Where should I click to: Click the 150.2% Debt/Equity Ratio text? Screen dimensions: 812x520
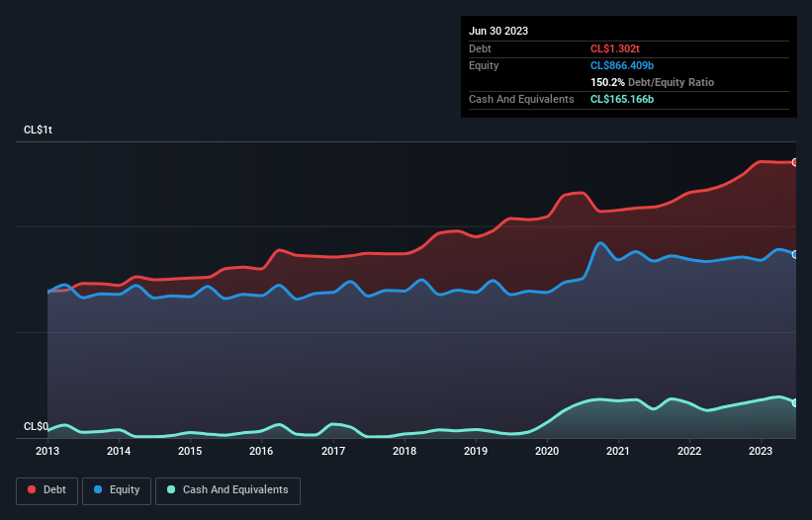(652, 82)
